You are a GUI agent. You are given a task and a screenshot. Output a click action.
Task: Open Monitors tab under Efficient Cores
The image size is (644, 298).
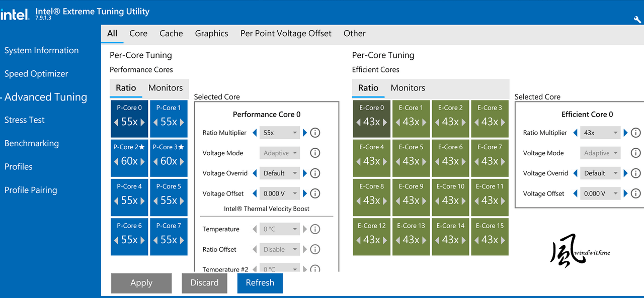[x=408, y=88]
